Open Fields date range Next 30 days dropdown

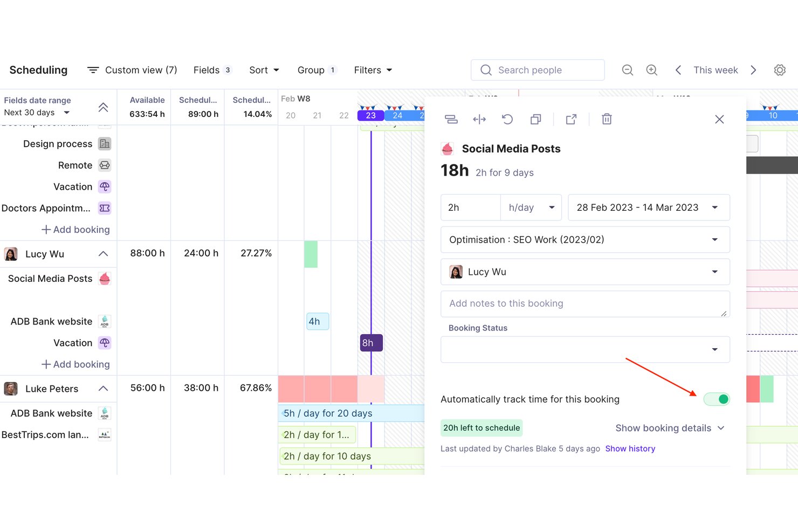tap(37, 113)
